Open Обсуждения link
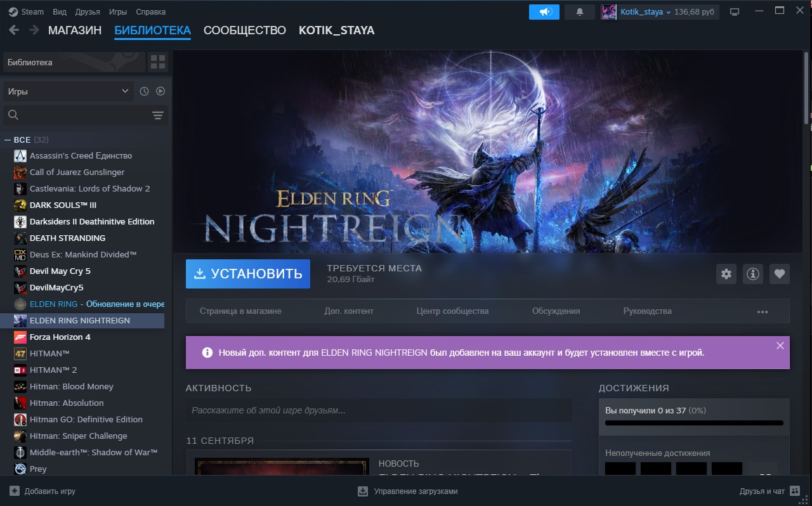Viewport: 812px width, 506px height. pos(556,311)
